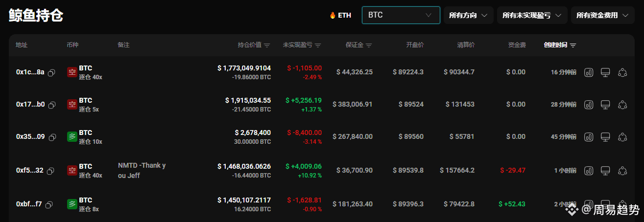Expand the 所有方向 dropdown

pos(468,15)
